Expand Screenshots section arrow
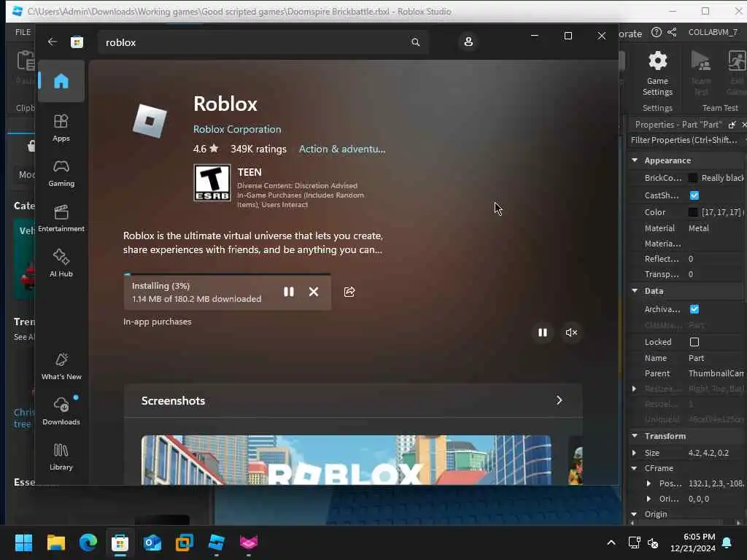This screenshot has height=560, width=747. pos(560,400)
